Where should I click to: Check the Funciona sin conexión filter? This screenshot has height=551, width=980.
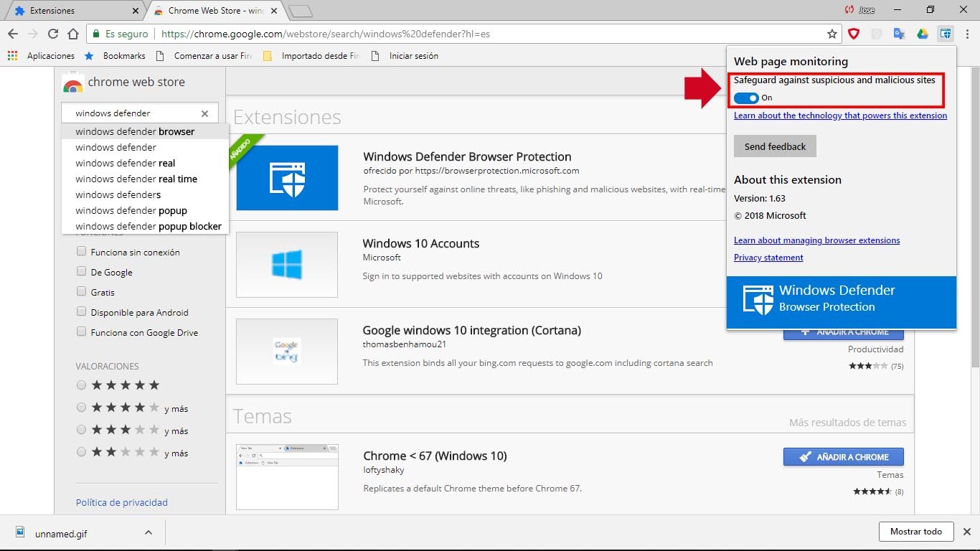tap(82, 252)
